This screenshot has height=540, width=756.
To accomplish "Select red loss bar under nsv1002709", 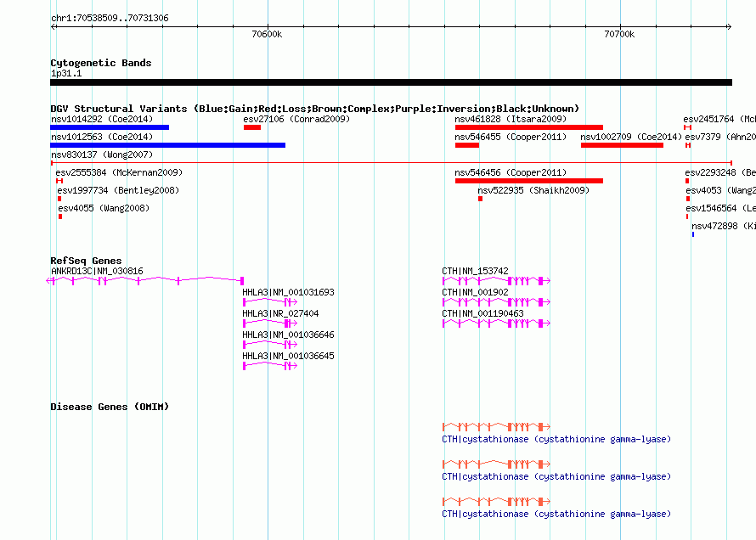I will point(622,145).
